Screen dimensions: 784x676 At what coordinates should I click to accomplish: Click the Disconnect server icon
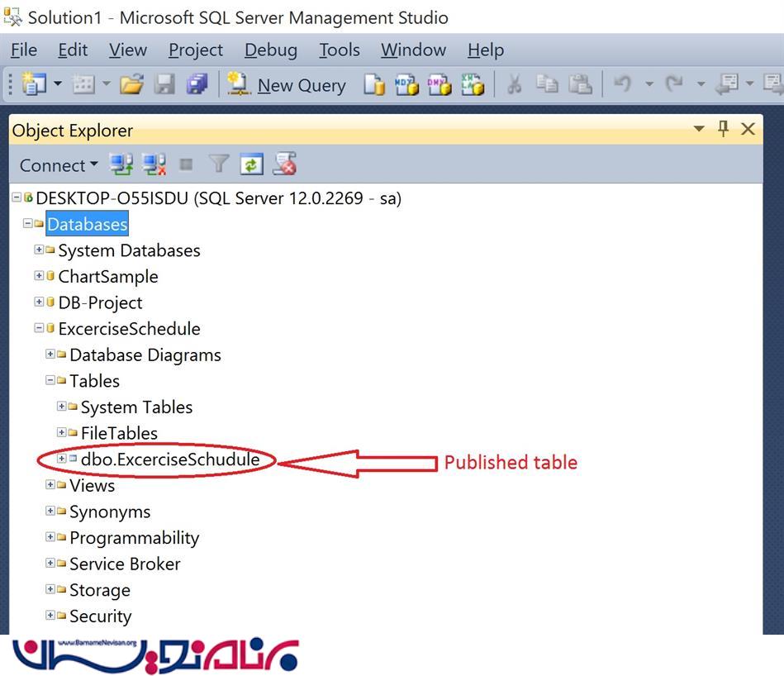coord(154,164)
